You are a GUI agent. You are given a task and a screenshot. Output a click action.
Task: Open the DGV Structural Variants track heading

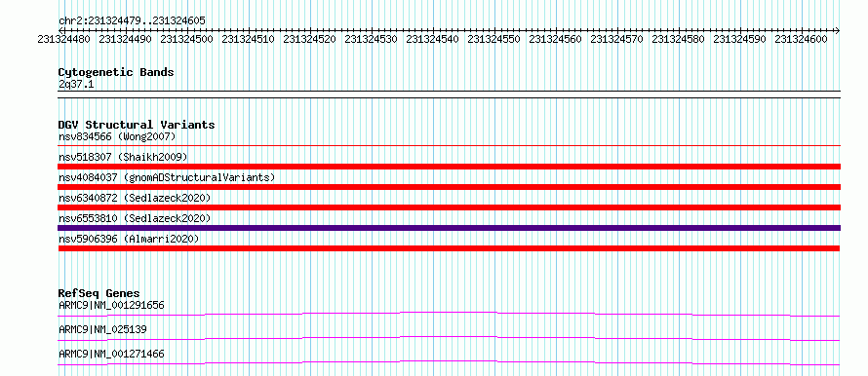(x=137, y=125)
